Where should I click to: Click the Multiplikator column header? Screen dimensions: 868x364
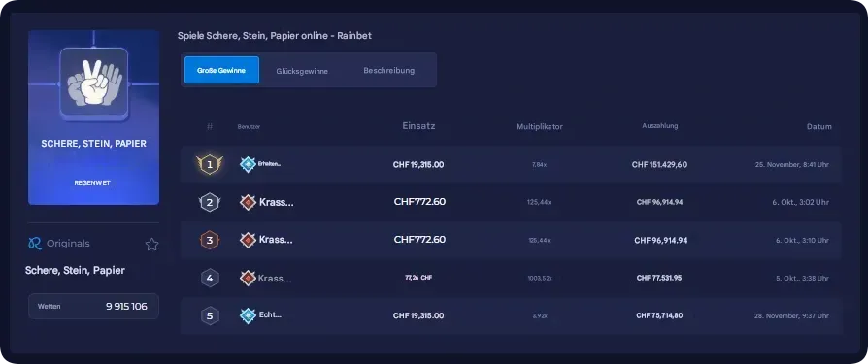click(540, 127)
